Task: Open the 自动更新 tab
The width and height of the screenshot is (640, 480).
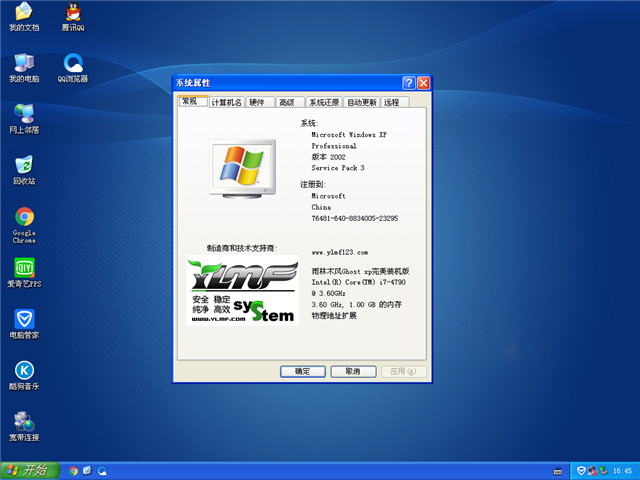Action: (362, 102)
